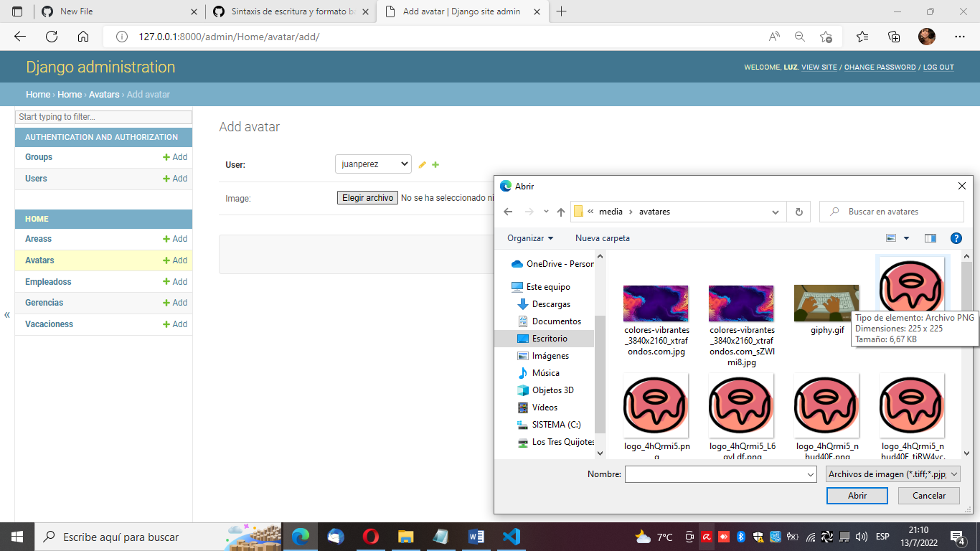Click the browser back arrow
Screen dimensions: 980x551
[x=20, y=37]
